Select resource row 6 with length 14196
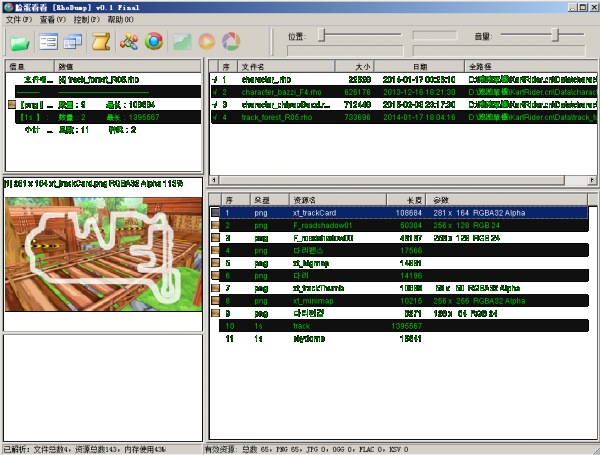Image resolution: width=600 pixels, height=455 pixels. click(x=403, y=276)
